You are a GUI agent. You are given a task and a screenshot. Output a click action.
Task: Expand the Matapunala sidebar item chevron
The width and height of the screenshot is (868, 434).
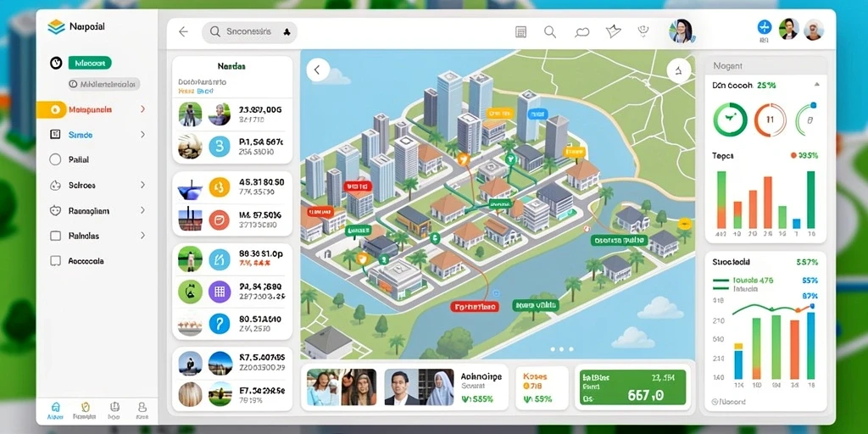[142, 109]
